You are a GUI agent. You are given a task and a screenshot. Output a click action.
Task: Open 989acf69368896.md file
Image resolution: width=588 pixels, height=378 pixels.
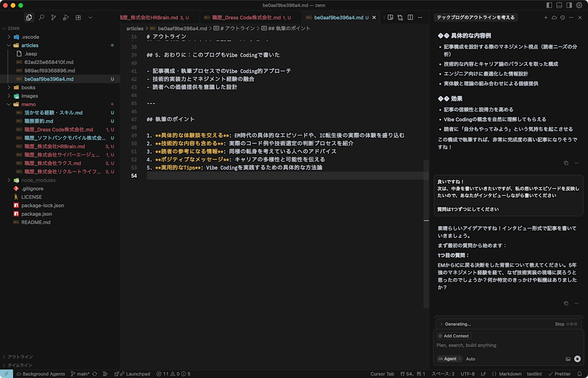coord(60,71)
